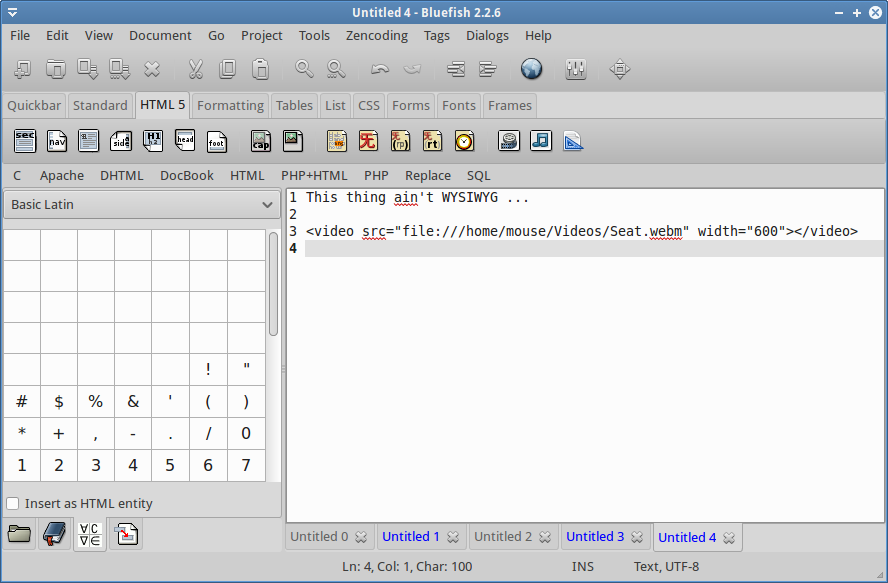Insert video tag with film reel icon

tap(509, 141)
